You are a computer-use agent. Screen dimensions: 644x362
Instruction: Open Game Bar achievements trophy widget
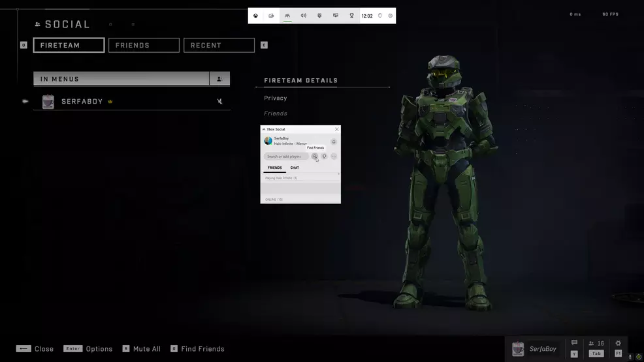(351, 16)
